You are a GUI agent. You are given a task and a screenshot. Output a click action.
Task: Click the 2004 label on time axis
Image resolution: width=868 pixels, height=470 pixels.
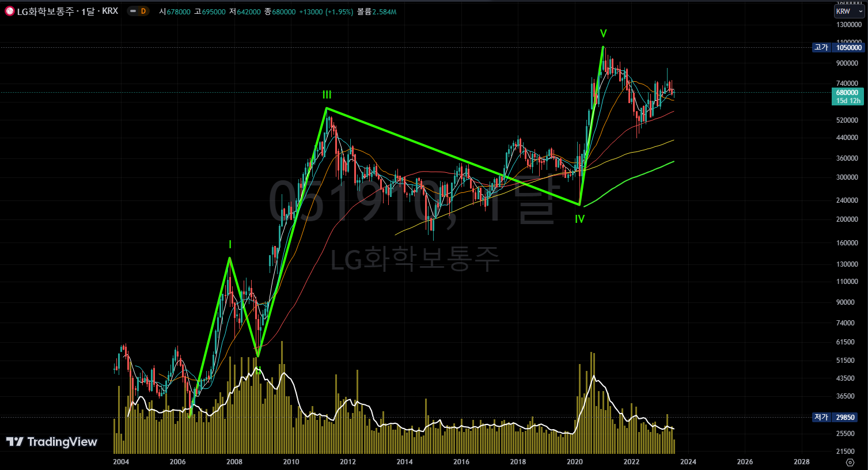(x=121, y=461)
